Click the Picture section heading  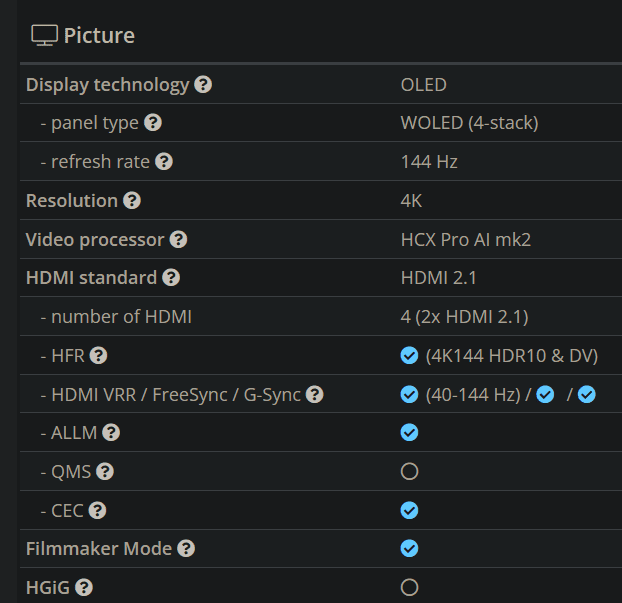click(x=99, y=36)
